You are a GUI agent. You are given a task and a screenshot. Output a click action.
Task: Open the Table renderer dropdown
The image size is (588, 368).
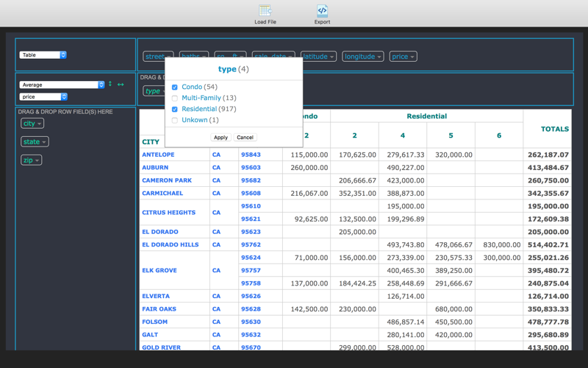click(43, 54)
